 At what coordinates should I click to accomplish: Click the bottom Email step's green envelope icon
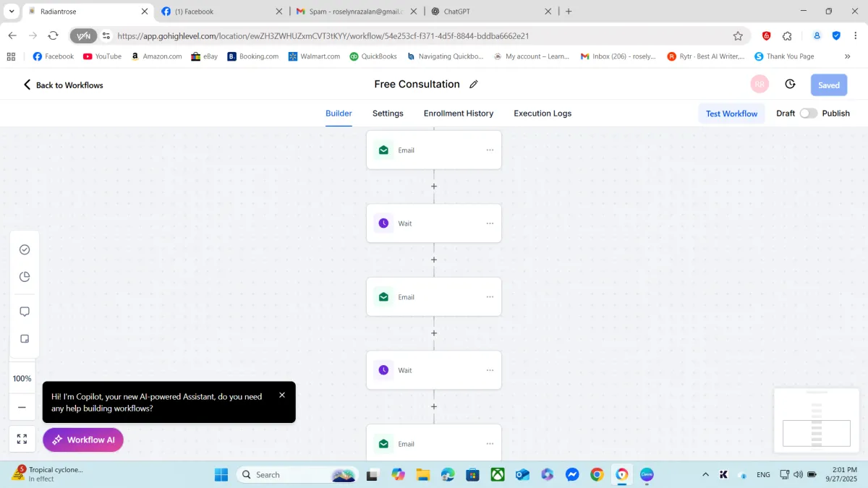[383, 444]
